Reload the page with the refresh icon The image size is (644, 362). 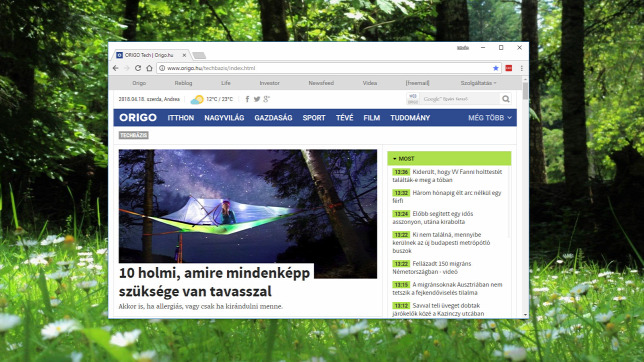point(138,68)
